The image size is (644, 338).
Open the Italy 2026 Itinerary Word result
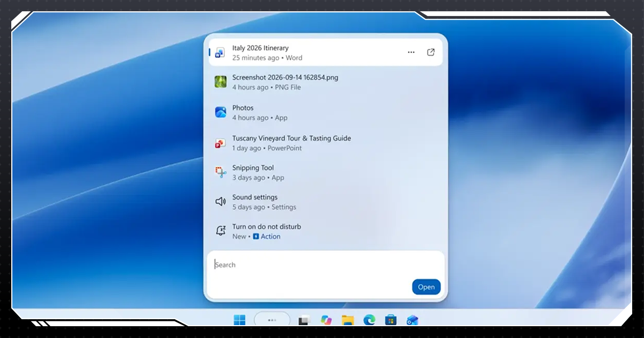325,53
